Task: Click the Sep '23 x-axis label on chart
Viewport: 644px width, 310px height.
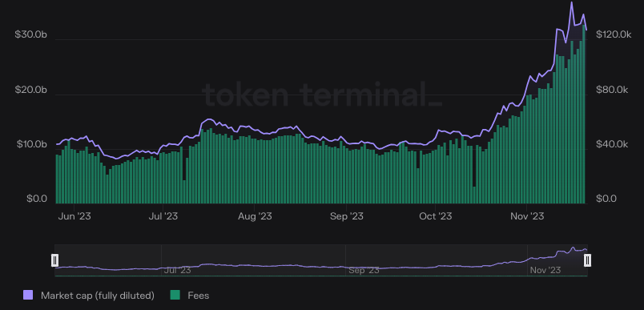Action: [347, 216]
